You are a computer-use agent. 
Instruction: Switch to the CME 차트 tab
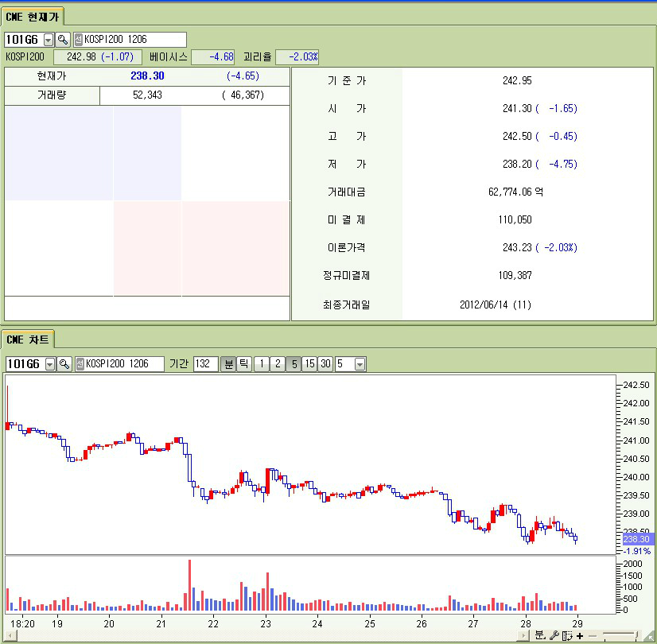pyautogui.click(x=27, y=339)
